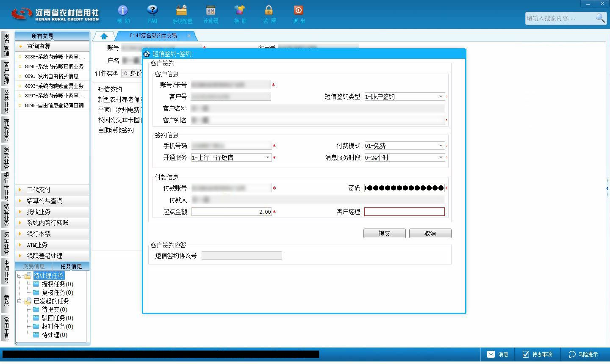Open 8098-自由信息登记簿查询 transaction
This screenshot has width=610, height=364.
click(x=53, y=105)
